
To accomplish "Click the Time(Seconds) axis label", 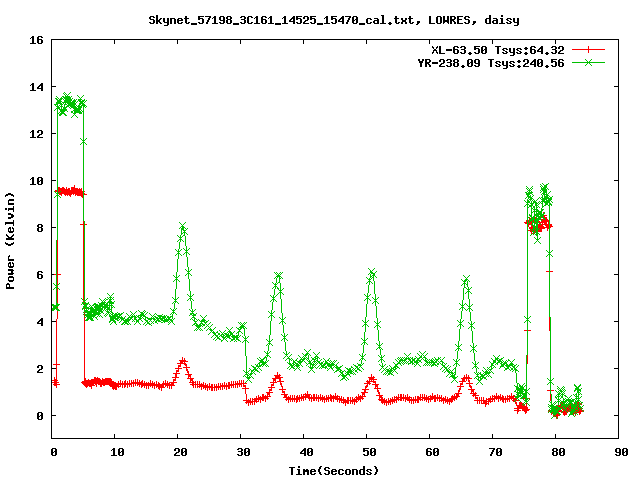I will tap(334, 471).
